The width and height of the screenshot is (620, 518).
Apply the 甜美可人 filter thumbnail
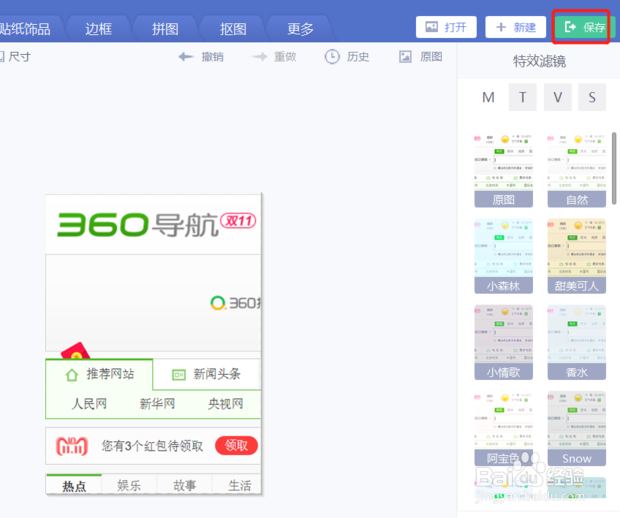pos(577,256)
